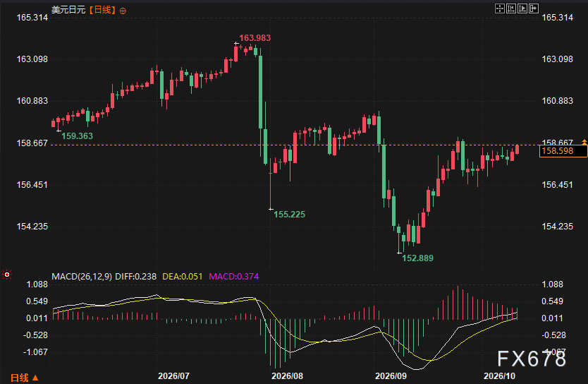The image size is (588, 384).
Task: Click the 159.363 low marker label
Action: coord(77,136)
